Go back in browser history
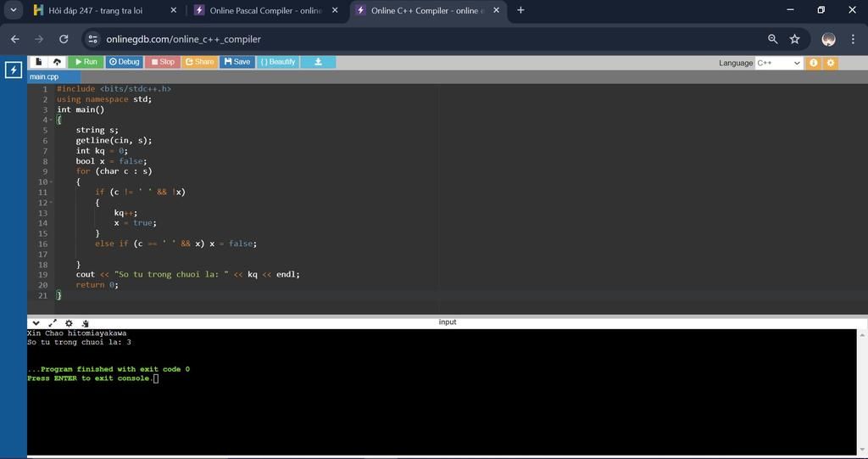Viewport: 868px width, 459px height. click(x=15, y=39)
